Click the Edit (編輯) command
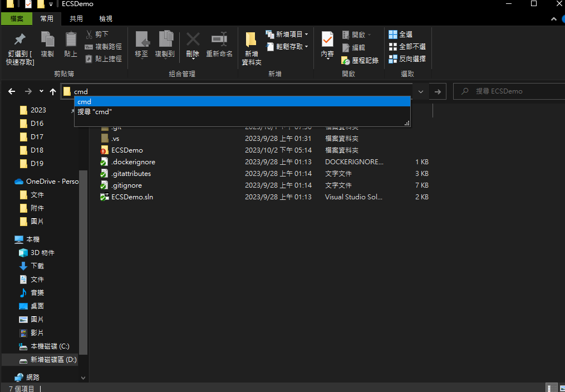 point(353,47)
